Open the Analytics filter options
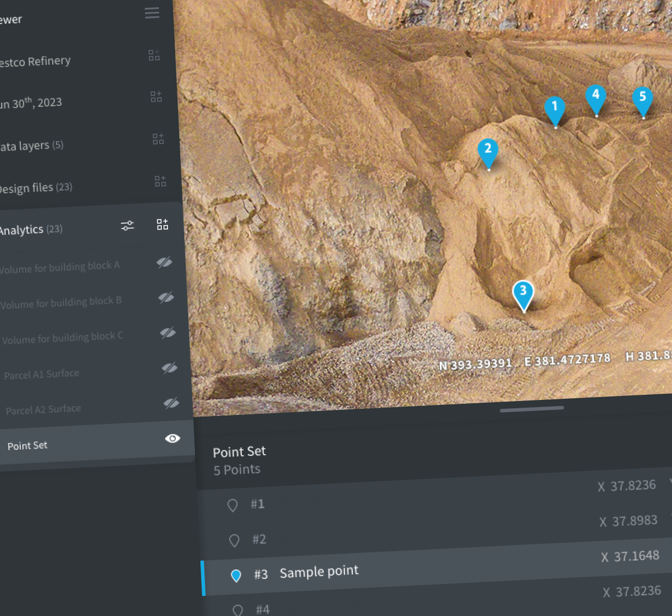 pos(127,226)
